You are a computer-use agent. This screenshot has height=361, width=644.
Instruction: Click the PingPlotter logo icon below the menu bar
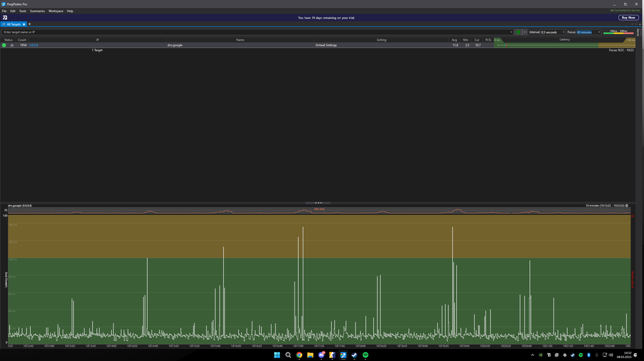point(5,18)
